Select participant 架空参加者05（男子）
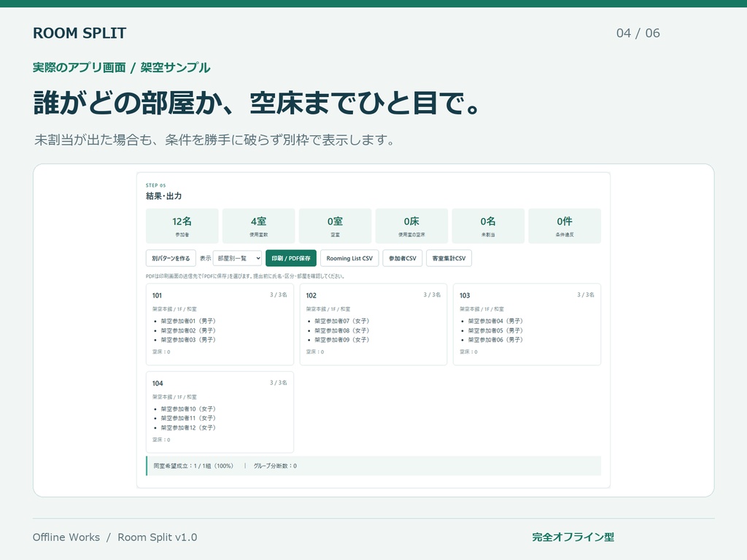The image size is (747, 560). [x=495, y=330]
